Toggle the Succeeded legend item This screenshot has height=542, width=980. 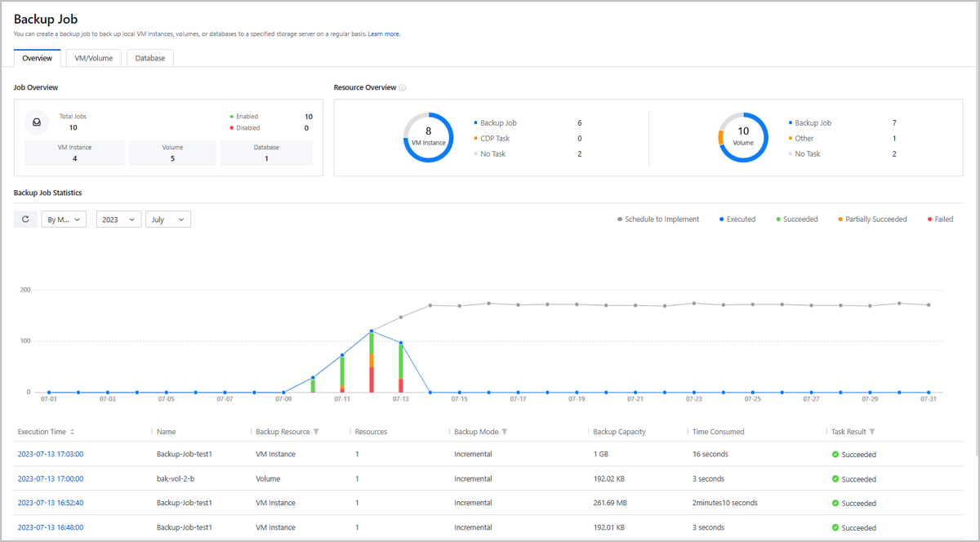pos(796,219)
